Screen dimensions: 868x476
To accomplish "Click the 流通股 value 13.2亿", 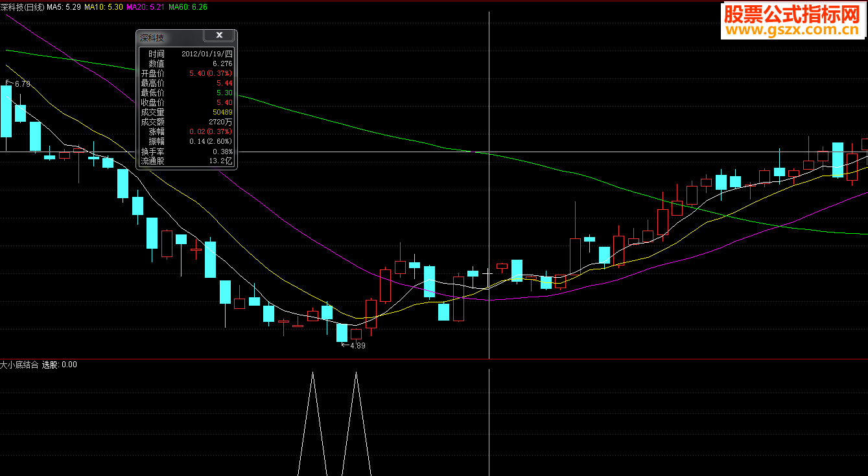I will tap(221, 161).
